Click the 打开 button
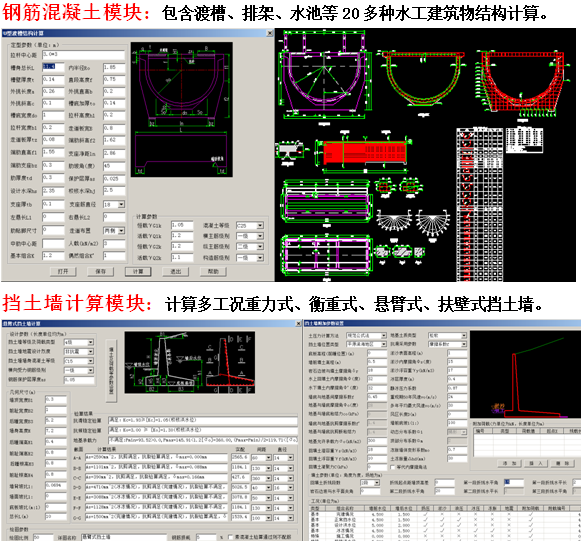The width and height of the screenshot is (581, 541). coord(63,272)
